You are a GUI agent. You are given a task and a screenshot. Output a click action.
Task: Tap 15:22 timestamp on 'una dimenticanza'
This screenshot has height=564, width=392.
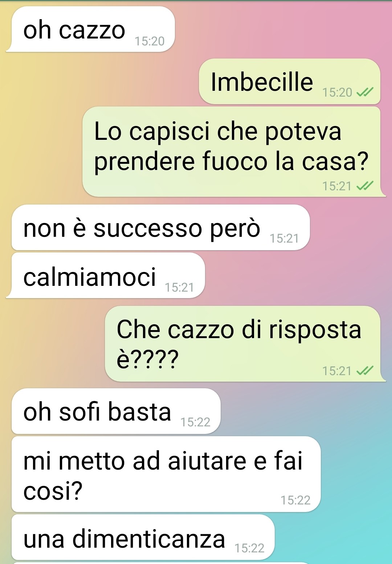249,548
